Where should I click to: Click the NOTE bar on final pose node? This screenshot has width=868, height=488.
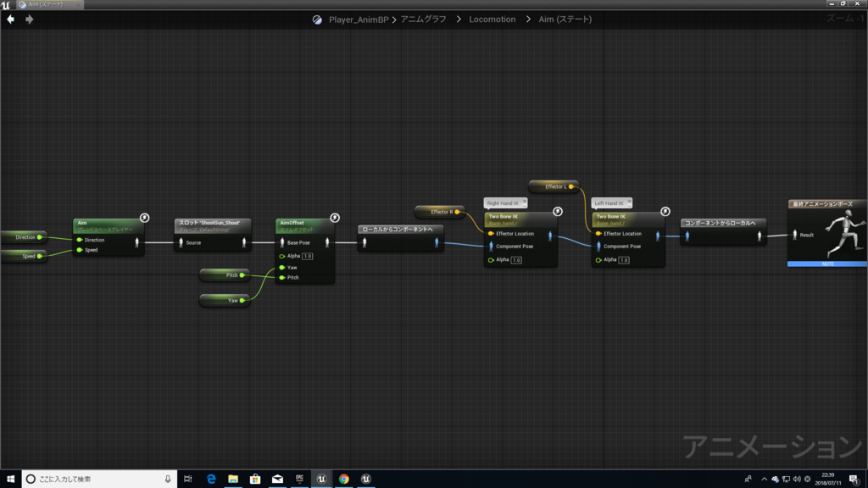[x=827, y=264]
